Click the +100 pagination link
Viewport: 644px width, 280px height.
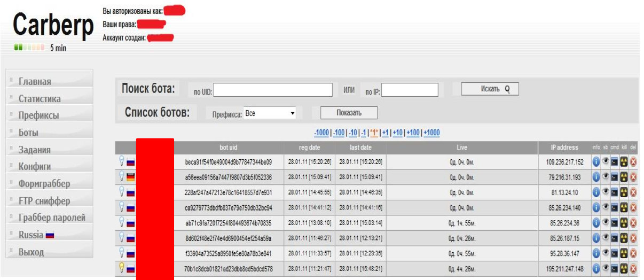(x=412, y=133)
